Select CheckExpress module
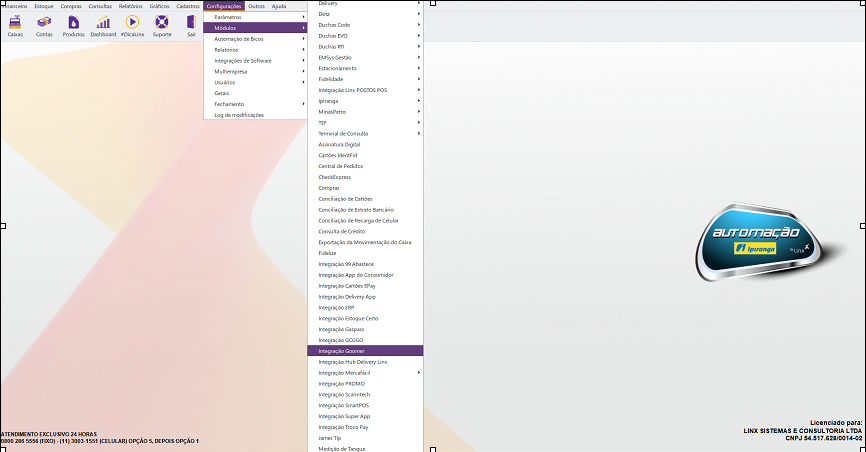The image size is (866, 452). tap(365, 177)
